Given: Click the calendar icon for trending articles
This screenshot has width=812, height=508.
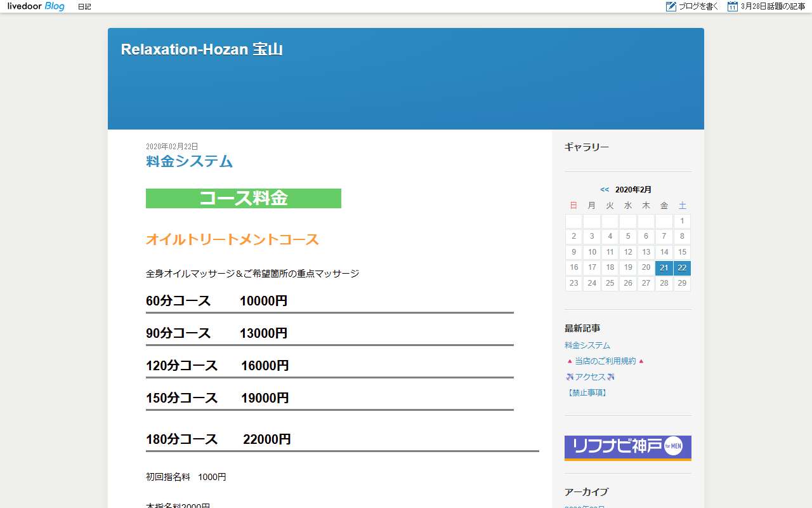Looking at the screenshot, I should 733,6.
